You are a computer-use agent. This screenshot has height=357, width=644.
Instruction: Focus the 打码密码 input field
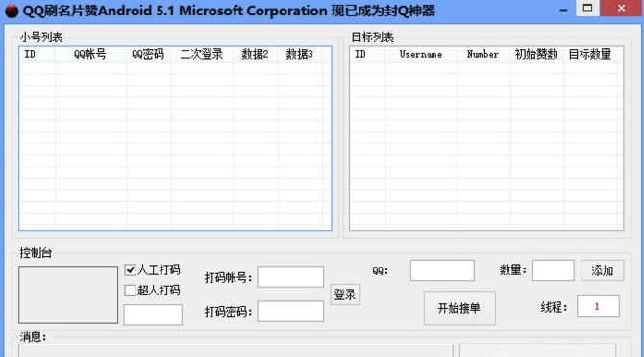pyautogui.click(x=290, y=312)
